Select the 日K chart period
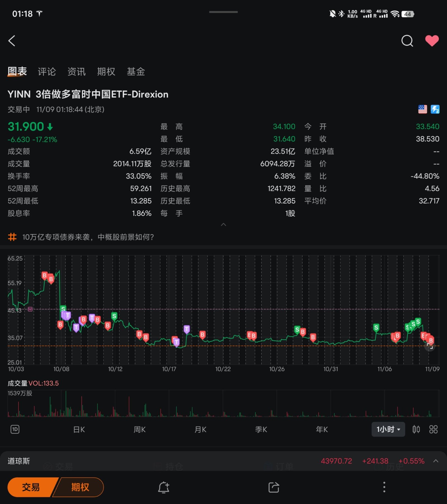This screenshot has height=504, width=447. point(79,429)
